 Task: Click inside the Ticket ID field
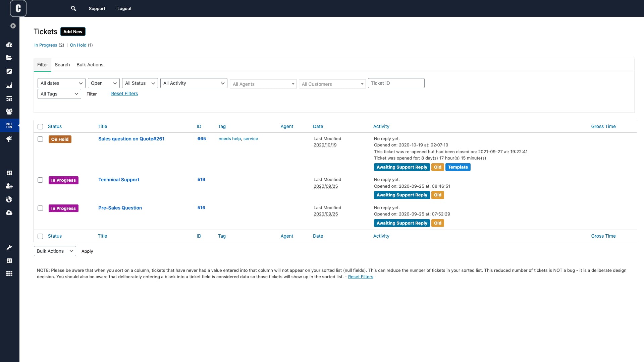pos(396,83)
